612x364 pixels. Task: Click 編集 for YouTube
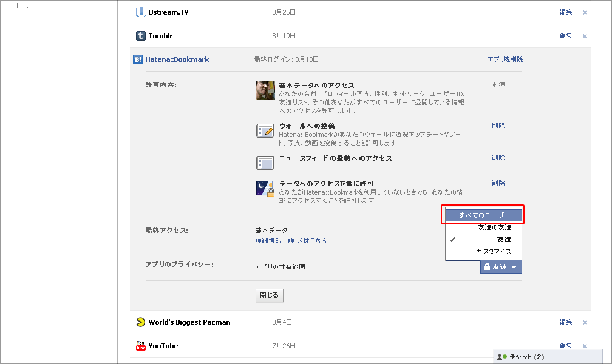click(x=566, y=345)
